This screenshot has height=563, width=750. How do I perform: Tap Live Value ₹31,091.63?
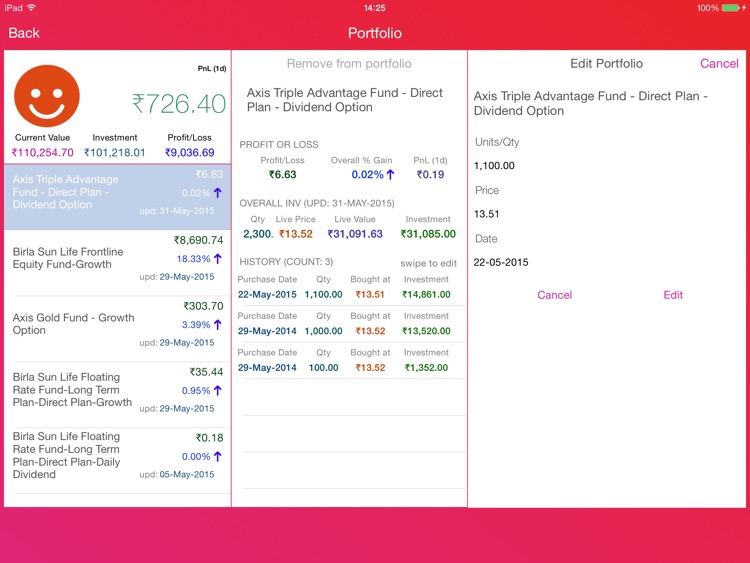[355, 234]
